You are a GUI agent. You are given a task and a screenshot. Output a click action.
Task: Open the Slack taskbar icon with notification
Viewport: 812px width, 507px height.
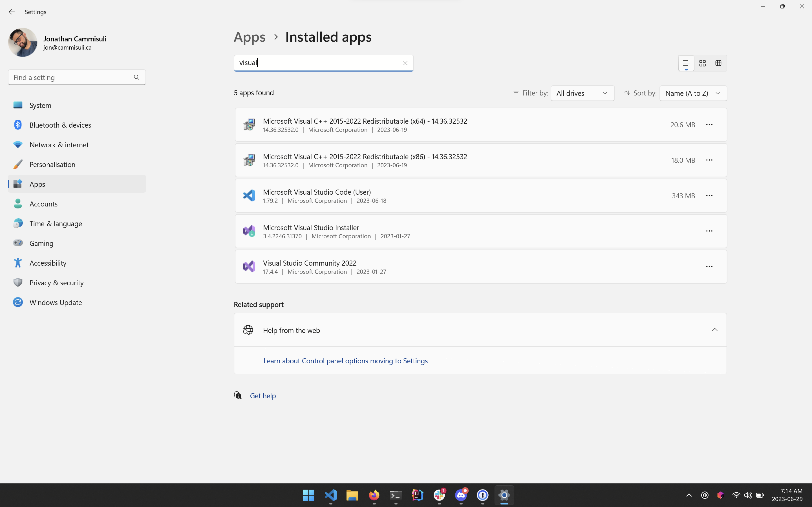click(439, 495)
